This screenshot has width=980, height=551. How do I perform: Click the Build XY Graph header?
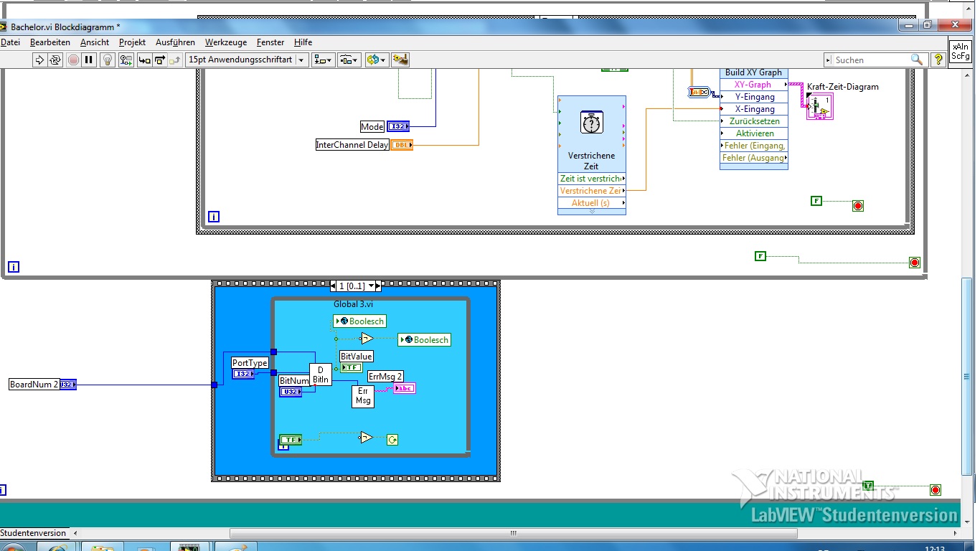(753, 72)
